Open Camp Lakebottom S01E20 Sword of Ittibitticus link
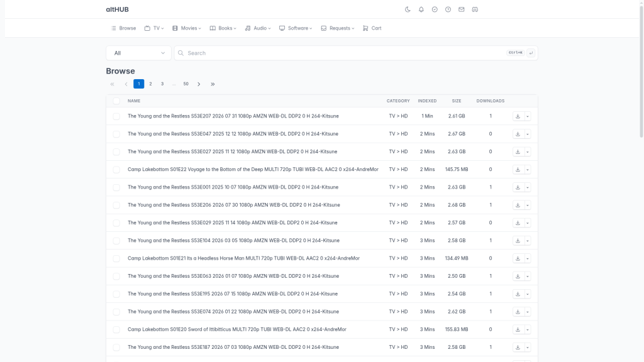 point(237,329)
